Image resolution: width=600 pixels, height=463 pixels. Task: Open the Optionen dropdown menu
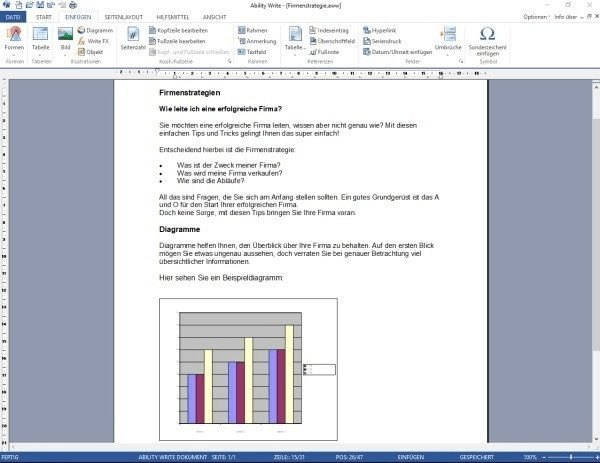[536, 17]
